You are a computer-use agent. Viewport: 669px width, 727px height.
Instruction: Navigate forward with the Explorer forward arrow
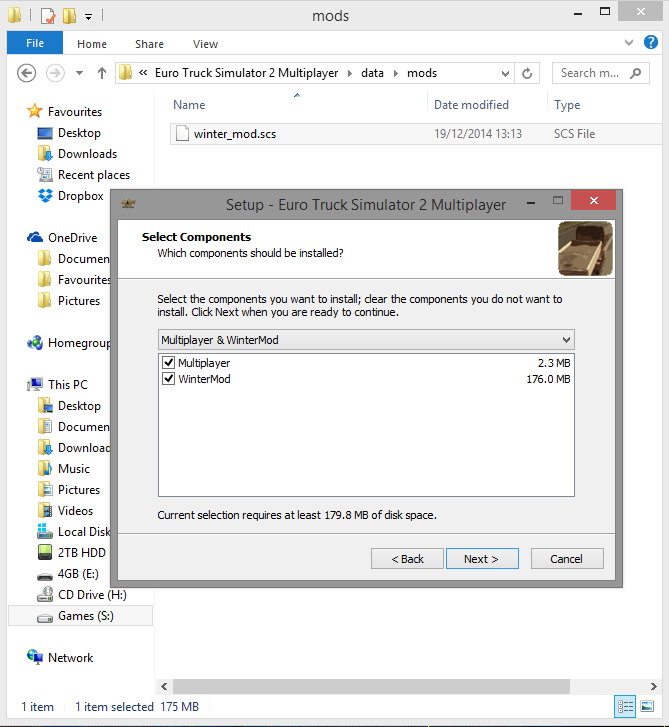[x=55, y=73]
